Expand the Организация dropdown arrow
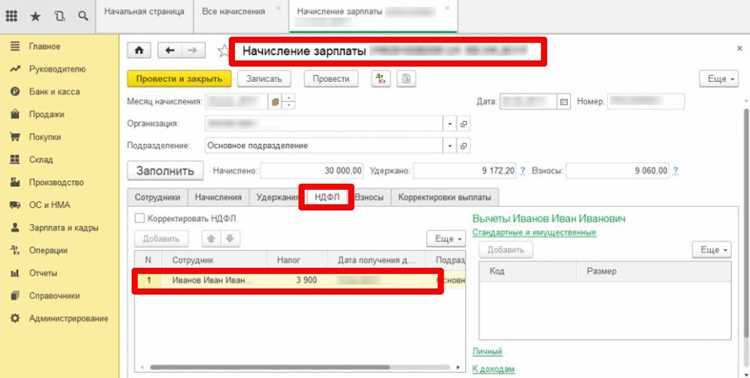The image size is (750, 378). tap(450, 123)
